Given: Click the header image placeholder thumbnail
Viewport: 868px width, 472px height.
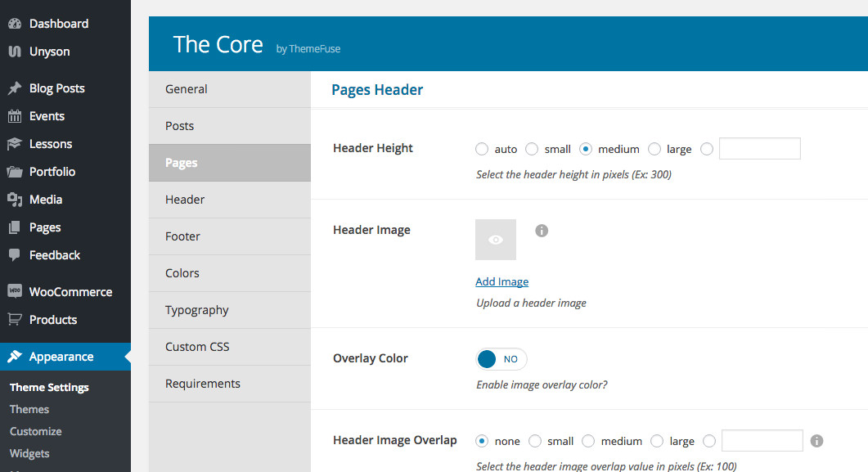Looking at the screenshot, I should 496,240.
